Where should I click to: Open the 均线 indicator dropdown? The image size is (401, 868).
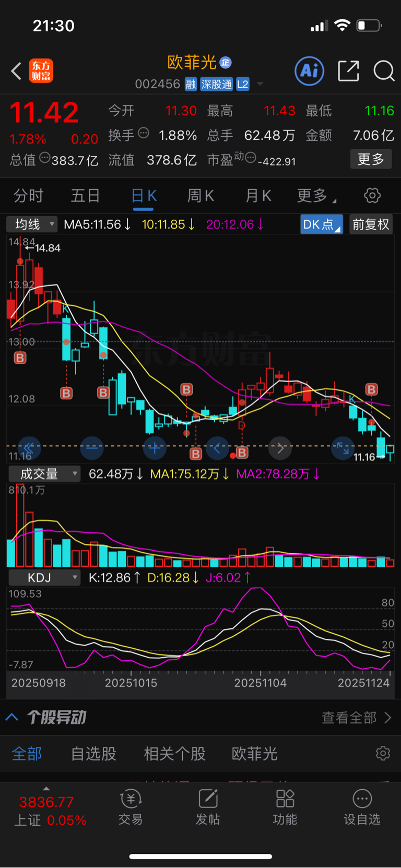(x=32, y=224)
